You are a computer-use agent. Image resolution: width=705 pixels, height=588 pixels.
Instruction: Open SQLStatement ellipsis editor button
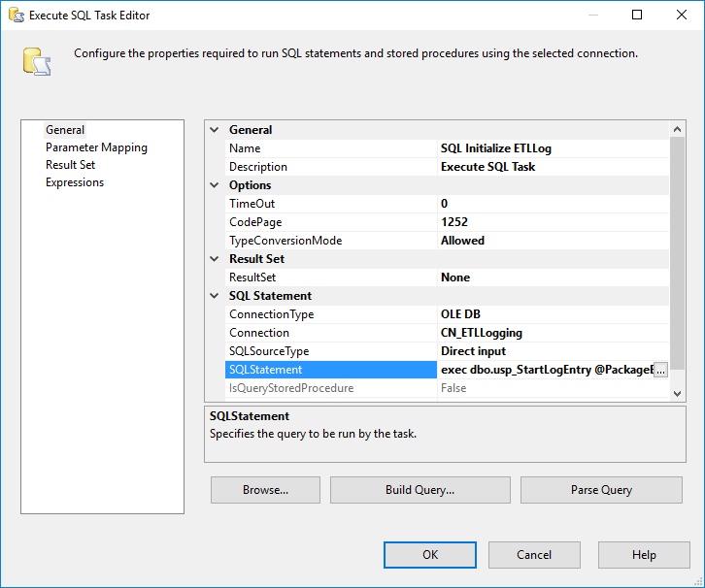pyautogui.click(x=660, y=370)
